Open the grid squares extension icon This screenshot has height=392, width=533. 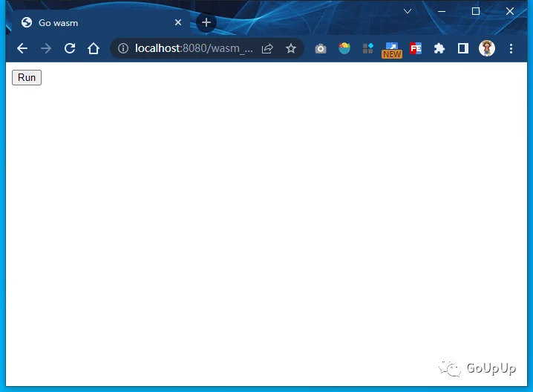coord(368,48)
